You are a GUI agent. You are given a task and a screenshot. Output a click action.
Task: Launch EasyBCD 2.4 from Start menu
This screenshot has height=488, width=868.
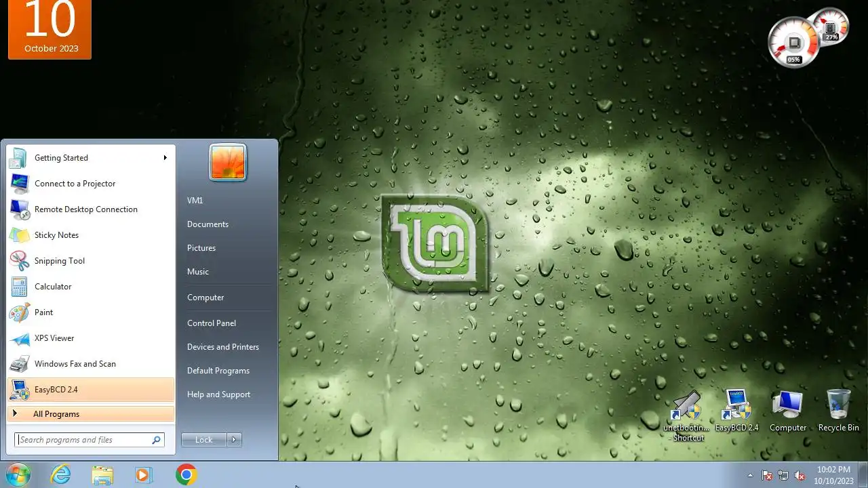point(90,390)
